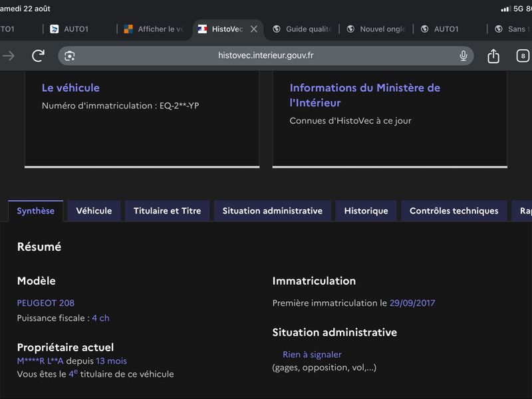Switch to the Afficher le v... tab
Viewport: 532px width, 399px height.
(x=154, y=29)
